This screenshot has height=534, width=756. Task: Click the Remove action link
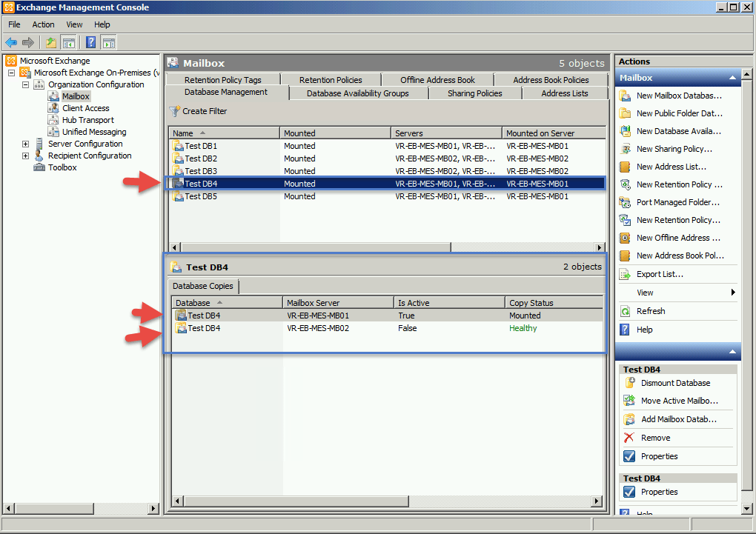click(655, 438)
